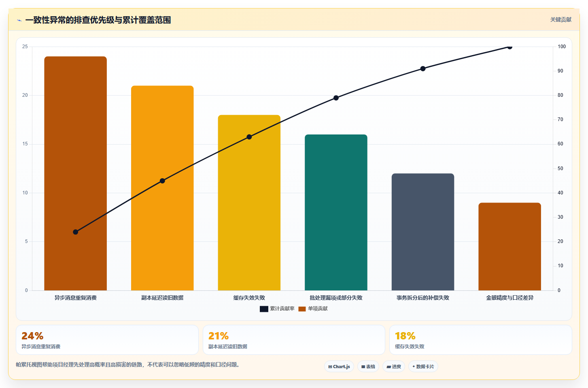The image size is (588, 388).
Task: Click the cumulative line point above 异步消息重复消费
Action: pyautogui.click(x=76, y=232)
